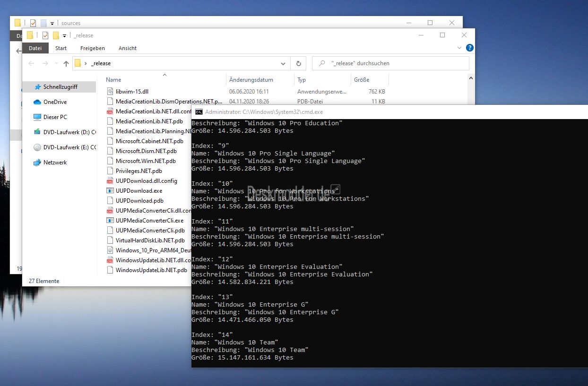This screenshot has width=588, height=386.
Task: Refresh the _release folder view
Action: tap(298, 63)
